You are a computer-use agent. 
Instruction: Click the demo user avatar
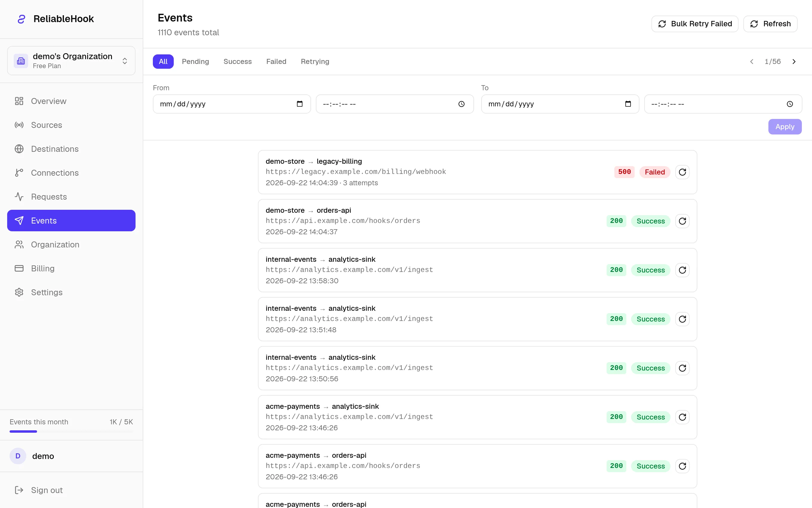18,456
